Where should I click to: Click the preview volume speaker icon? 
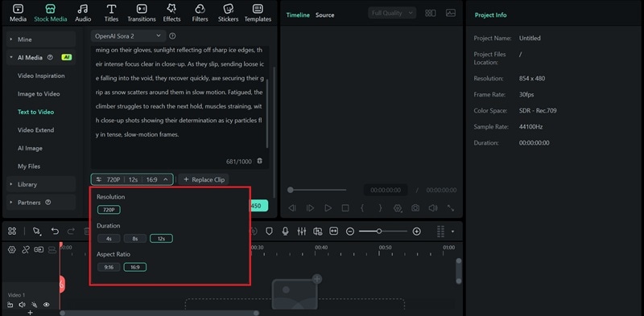pyautogui.click(x=433, y=208)
